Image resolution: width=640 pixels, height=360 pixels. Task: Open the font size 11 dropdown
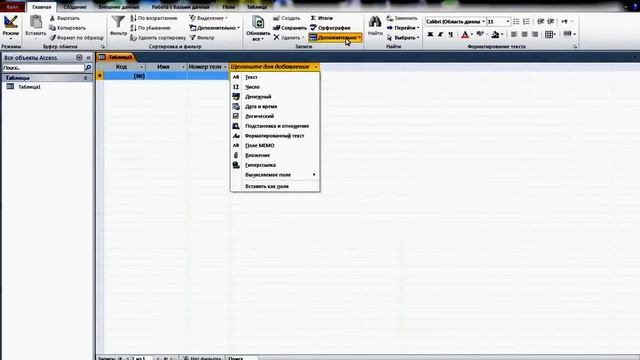tap(508, 21)
